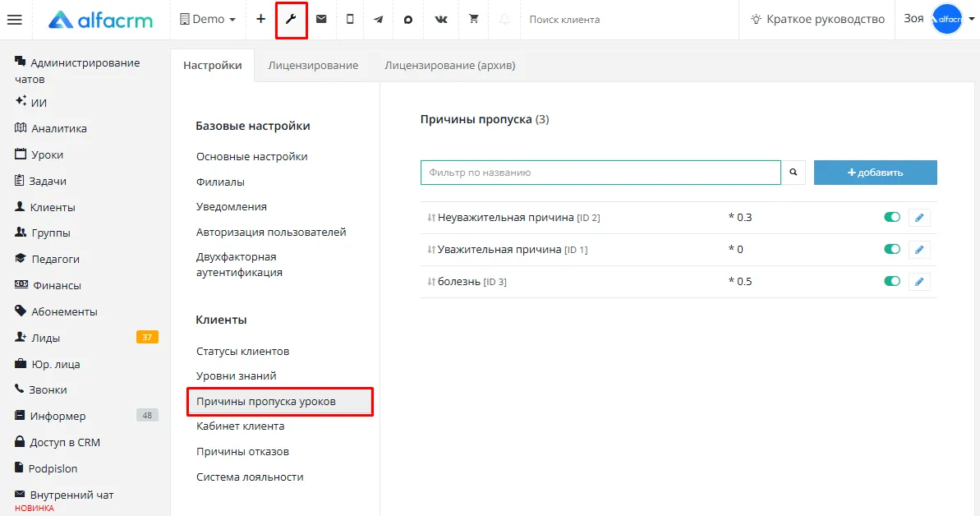Open Система лояльности settings

(250, 477)
